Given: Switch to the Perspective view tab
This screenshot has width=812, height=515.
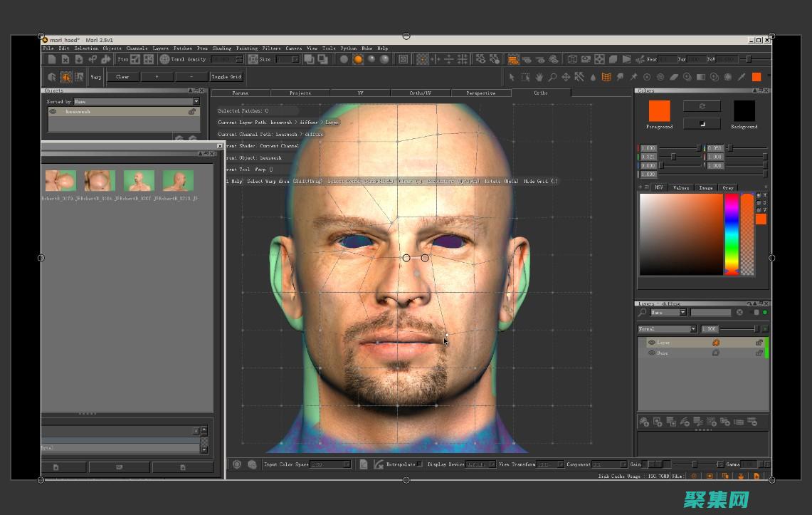Looking at the screenshot, I should click(x=480, y=93).
